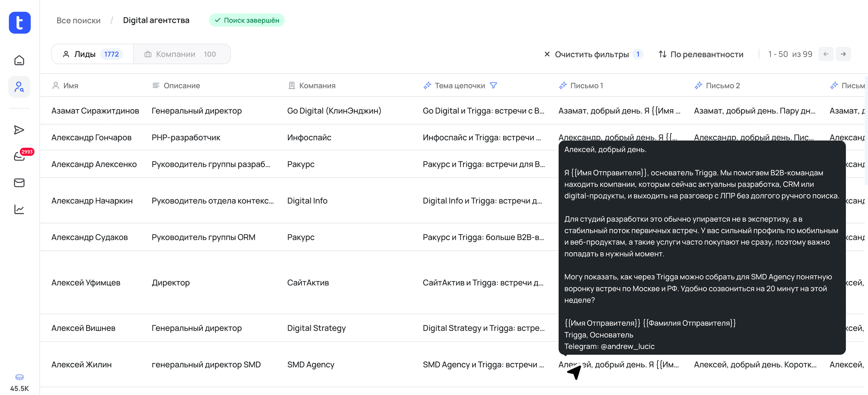This screenshot has width=868, height=395.
Task: Open SMD Agency и Trigga subject cell
Action: point(483,365)
